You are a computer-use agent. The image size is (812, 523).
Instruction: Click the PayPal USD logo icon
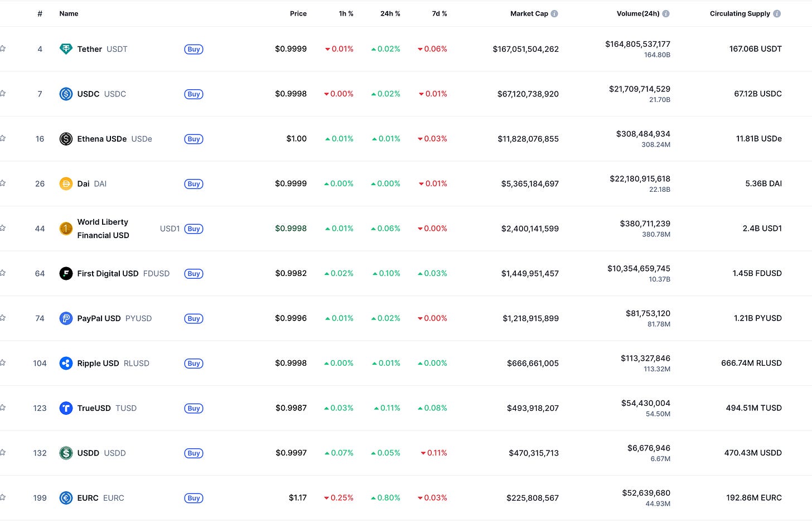pos(66,318)
